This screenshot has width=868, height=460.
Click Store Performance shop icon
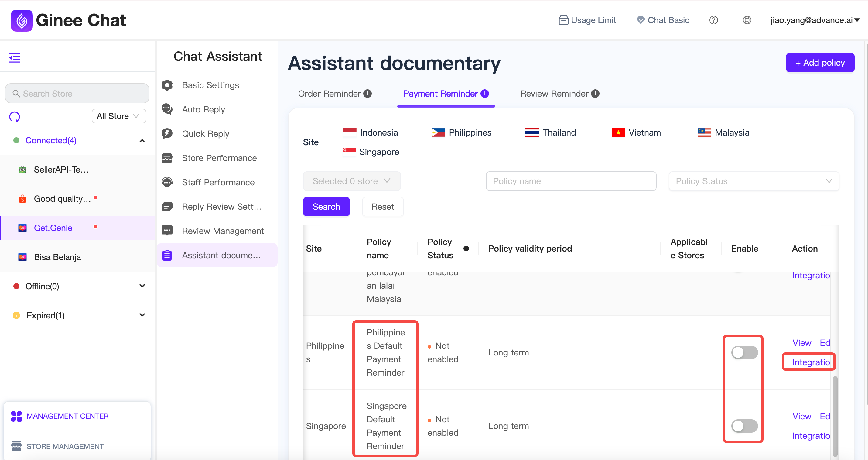click(167, 158)
